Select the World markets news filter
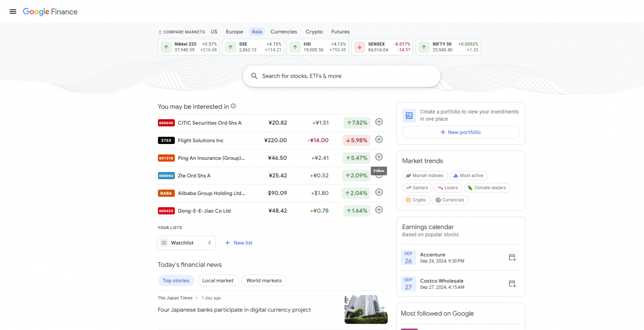Image resolution: width=644 pixels, height=330 pixels. click(x=264, y=281)
